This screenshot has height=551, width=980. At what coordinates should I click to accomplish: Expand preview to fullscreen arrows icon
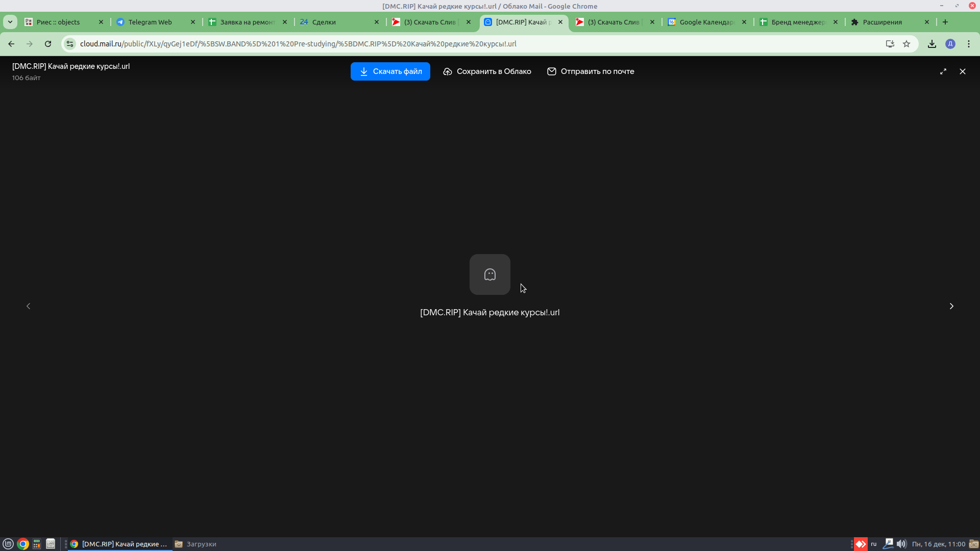943,71
